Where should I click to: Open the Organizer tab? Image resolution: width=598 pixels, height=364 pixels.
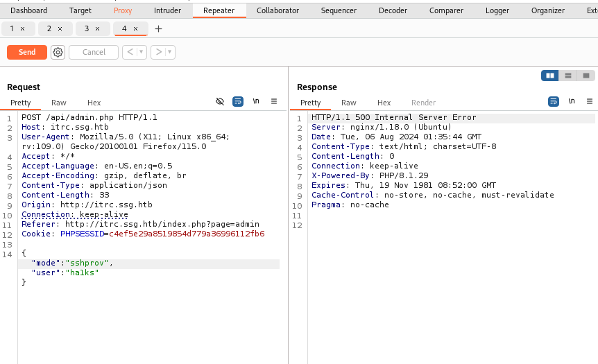click(548, 10)
